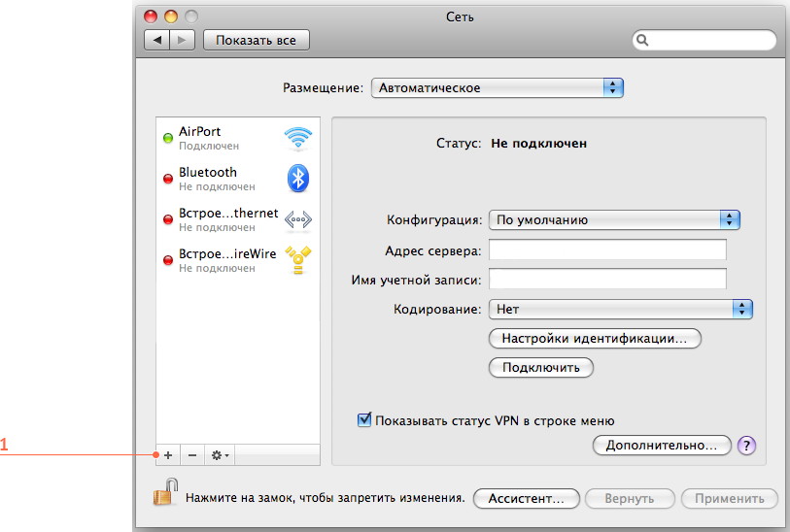Select Встрое...thernet service in the list
The height and width of the screenshot is (532, 790).
point(238,219)
